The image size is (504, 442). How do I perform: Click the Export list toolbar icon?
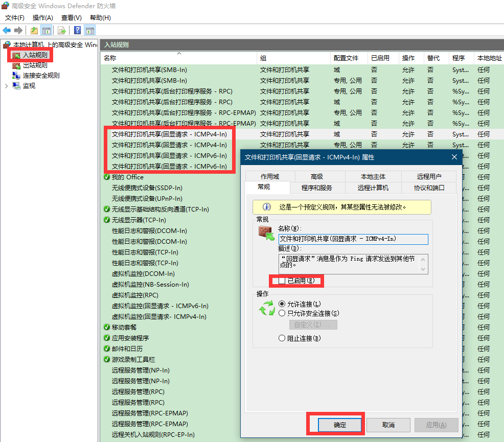point(61,31)
